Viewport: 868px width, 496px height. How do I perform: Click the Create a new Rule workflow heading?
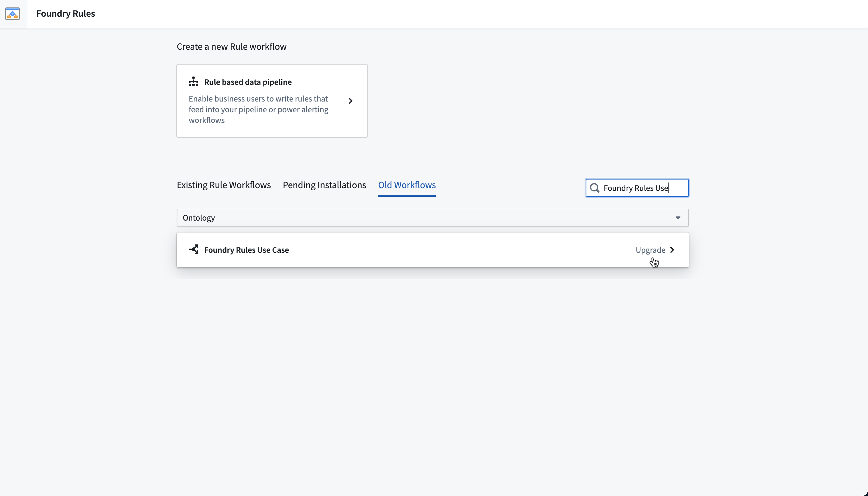coord(232,47)
